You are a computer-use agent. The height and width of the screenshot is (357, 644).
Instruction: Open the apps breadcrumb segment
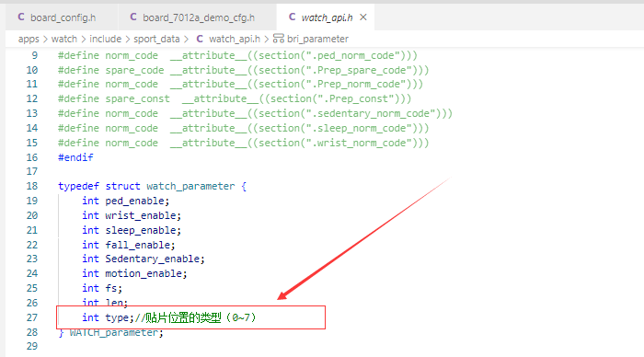[29, 39]
